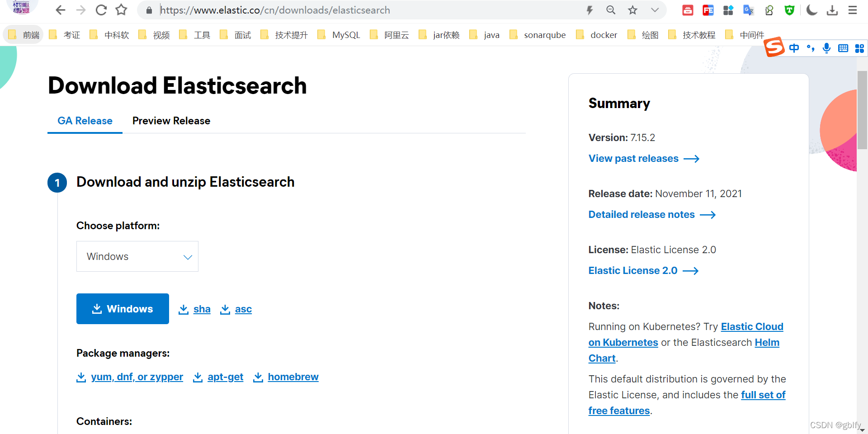Open the extensions grid icon
Viewport: 868px width, 434px height.
click(x=728, y=10)
